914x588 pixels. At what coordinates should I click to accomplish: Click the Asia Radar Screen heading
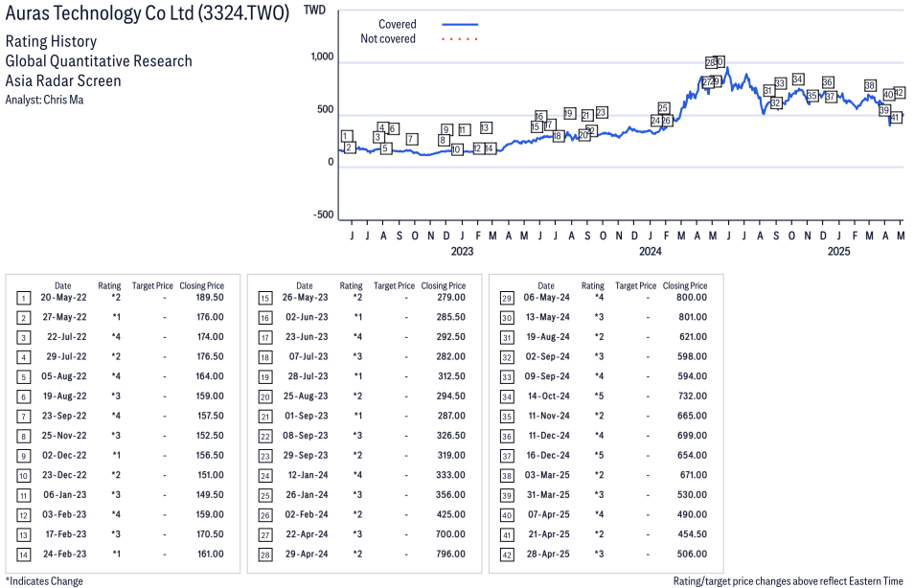pyautogui.click(x=63, y=80)
